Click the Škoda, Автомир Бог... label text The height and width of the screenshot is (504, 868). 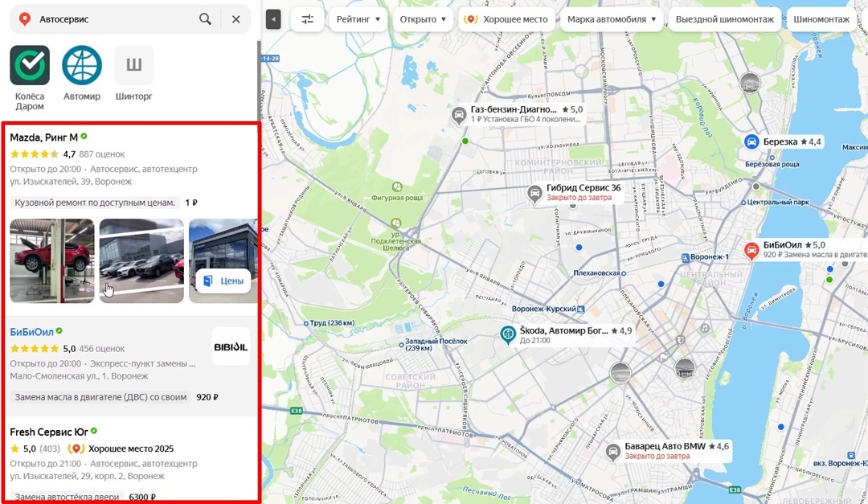[563, 330]
